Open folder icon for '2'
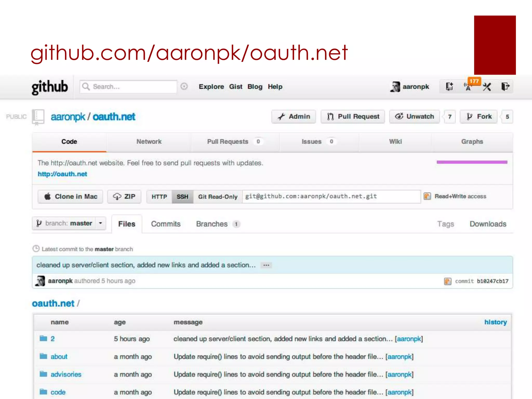 point(43,338)
